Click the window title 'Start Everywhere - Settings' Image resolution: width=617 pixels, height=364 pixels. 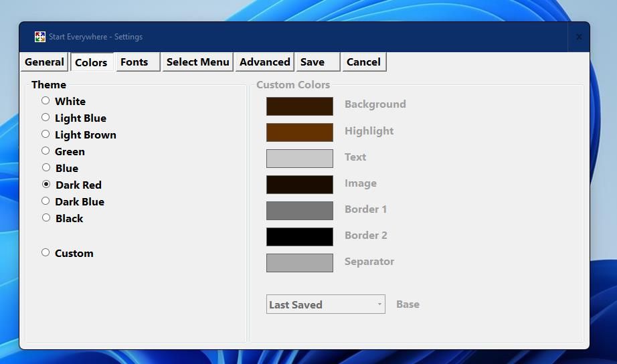pyautogui.click(x=96, y=37)
